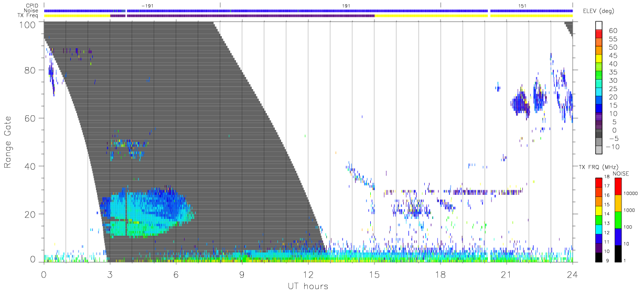Click the CPID tick mark above 18 UT

click(x=441, y=5)
